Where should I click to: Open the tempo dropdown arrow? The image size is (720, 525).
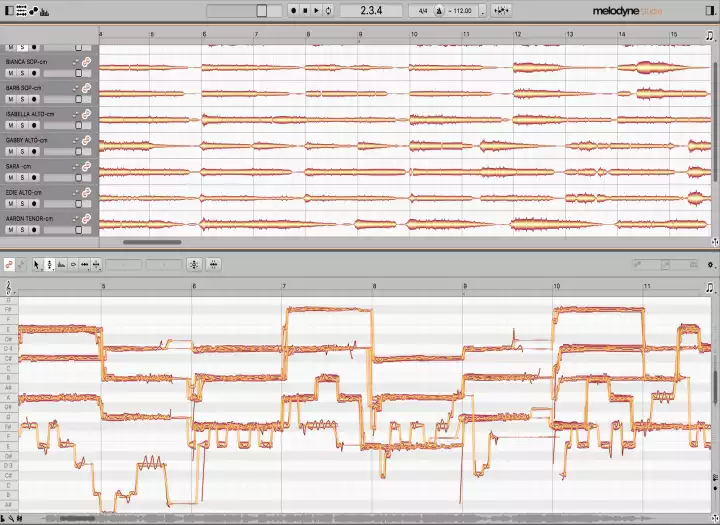[x=483, y=11]
